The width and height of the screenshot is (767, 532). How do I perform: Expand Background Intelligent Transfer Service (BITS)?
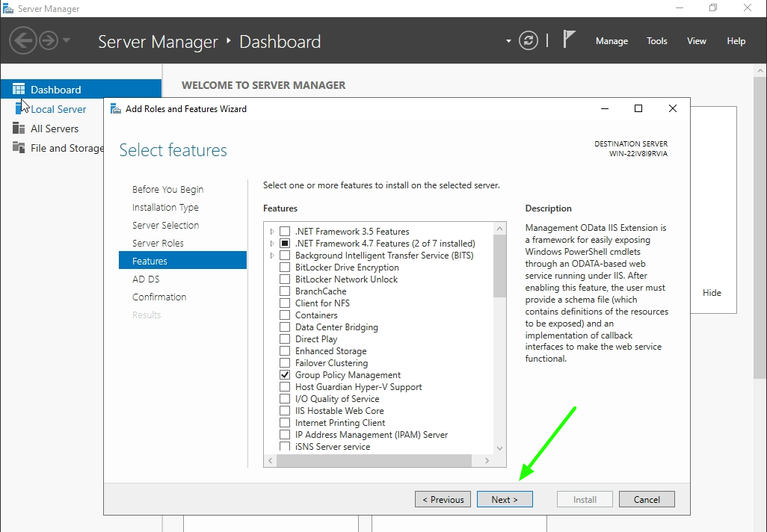[272, 255]
